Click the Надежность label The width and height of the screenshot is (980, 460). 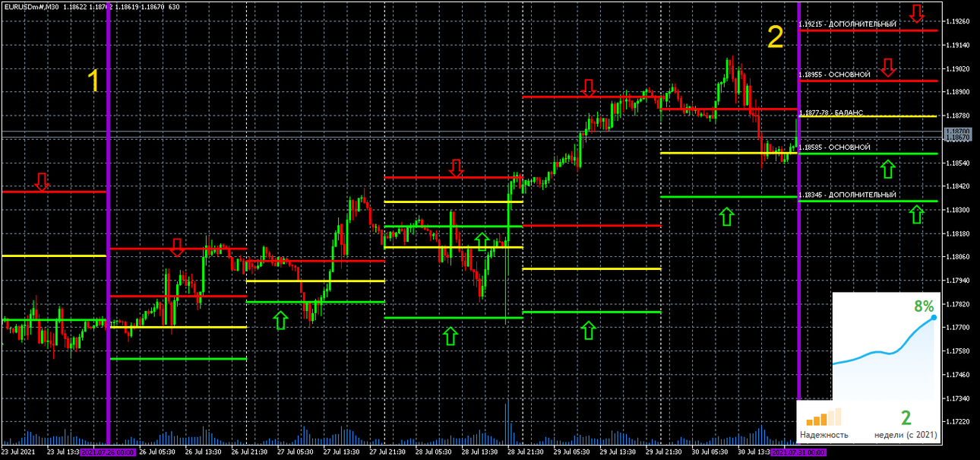[x=824, y=435]
